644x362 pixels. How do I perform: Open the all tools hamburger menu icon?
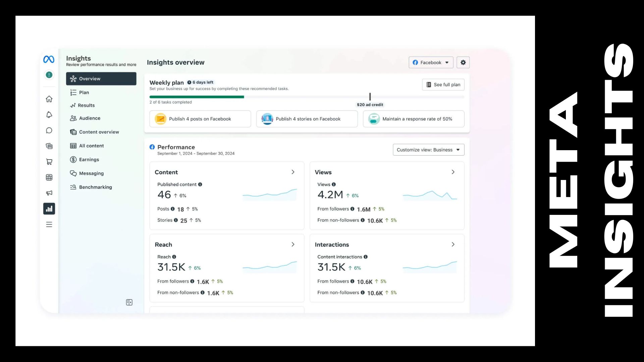point(49,224)
